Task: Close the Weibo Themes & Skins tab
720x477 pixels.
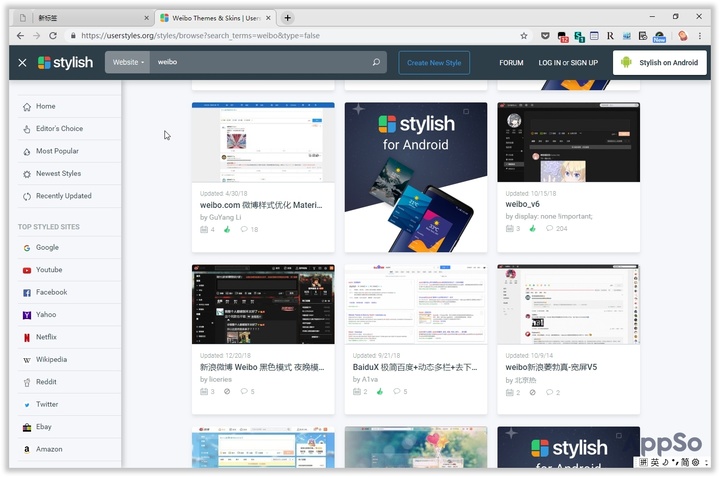Action: (268, 18)
